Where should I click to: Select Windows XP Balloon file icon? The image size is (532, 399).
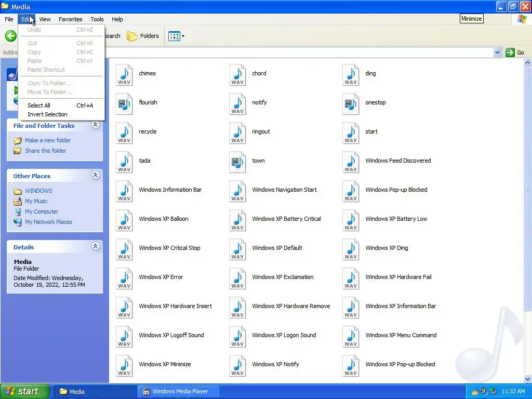tap(124, 220)
